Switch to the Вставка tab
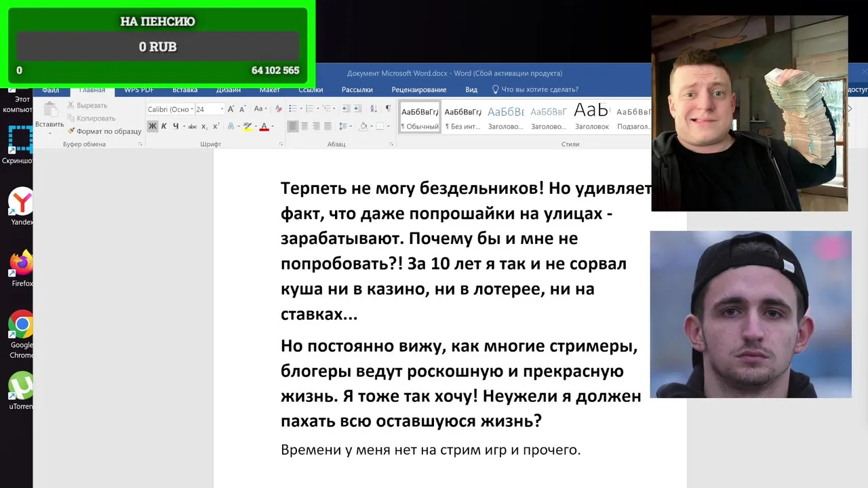The height and width of the screenshot is (488, 868). point(185,89)
